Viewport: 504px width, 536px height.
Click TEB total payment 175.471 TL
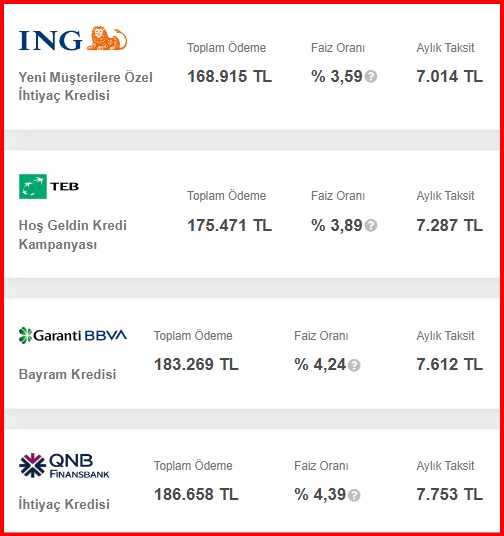tap(229, 225)
